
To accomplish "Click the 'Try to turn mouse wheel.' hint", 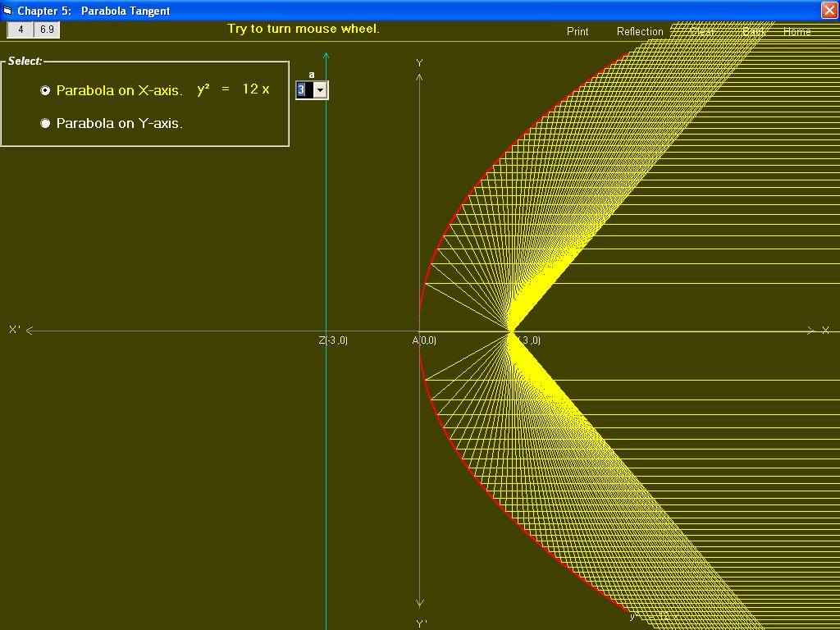I will [304, 29].
